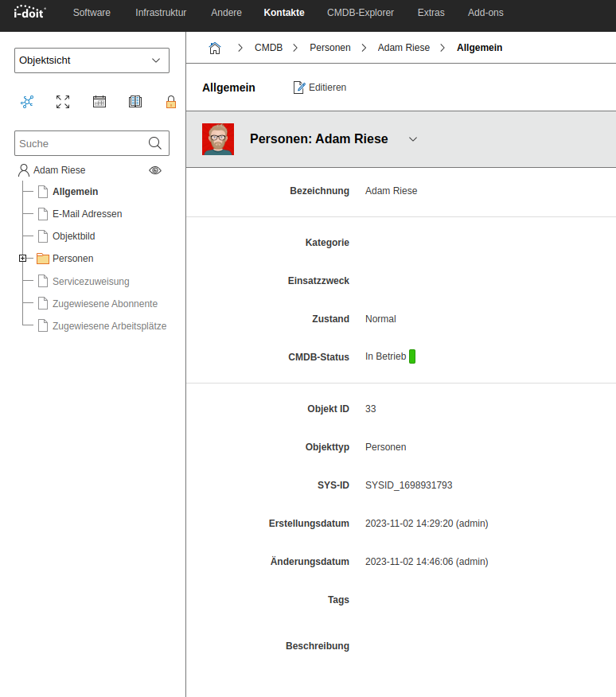Select E-Mail Adressen in the tree
The height and width of the screenshot is (697, 616).
tap(87, 214)
